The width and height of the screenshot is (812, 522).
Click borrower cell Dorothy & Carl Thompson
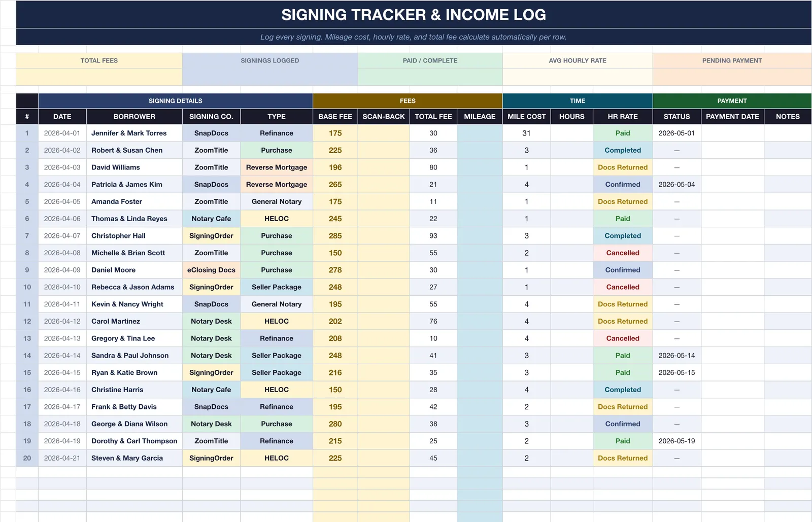coord(134,441)
